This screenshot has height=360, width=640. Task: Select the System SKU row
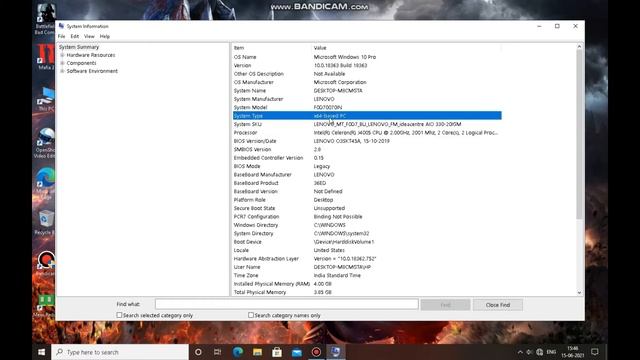[367, 124]
